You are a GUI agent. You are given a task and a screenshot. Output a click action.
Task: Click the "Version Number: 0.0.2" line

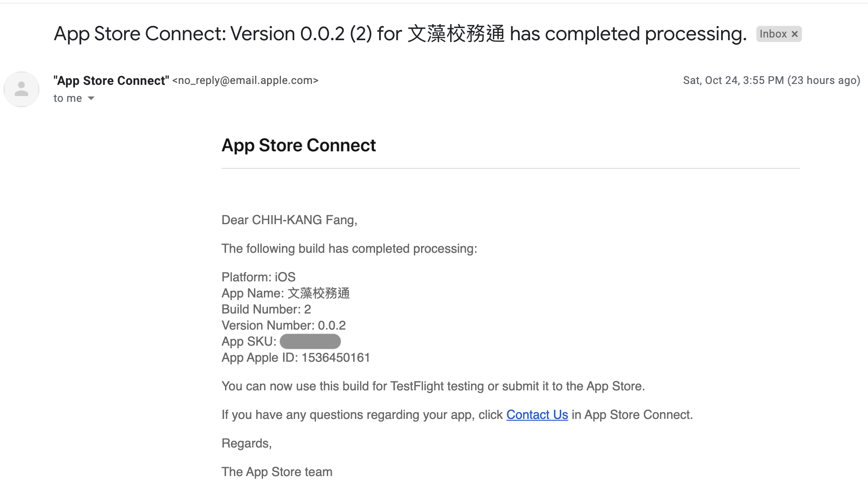284,326
